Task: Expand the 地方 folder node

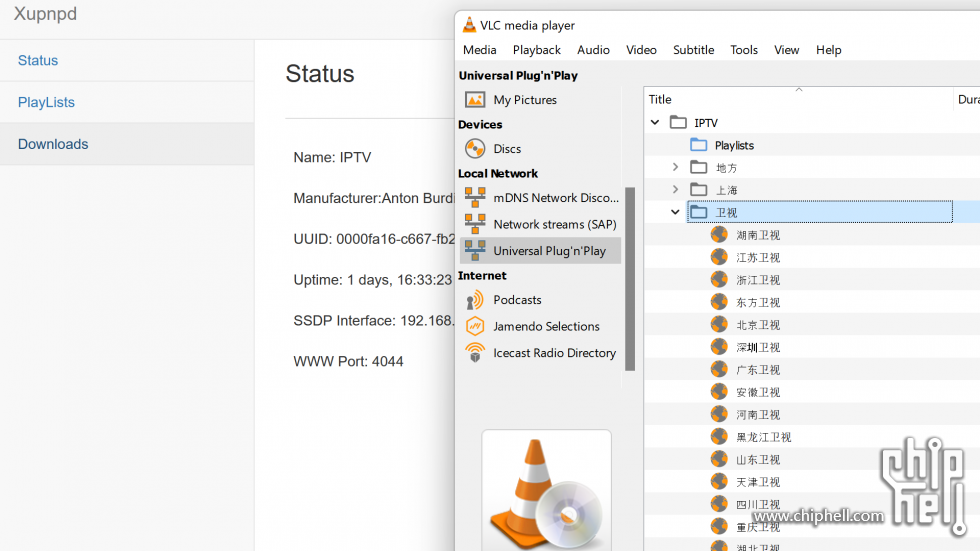Action: (675, 167)
